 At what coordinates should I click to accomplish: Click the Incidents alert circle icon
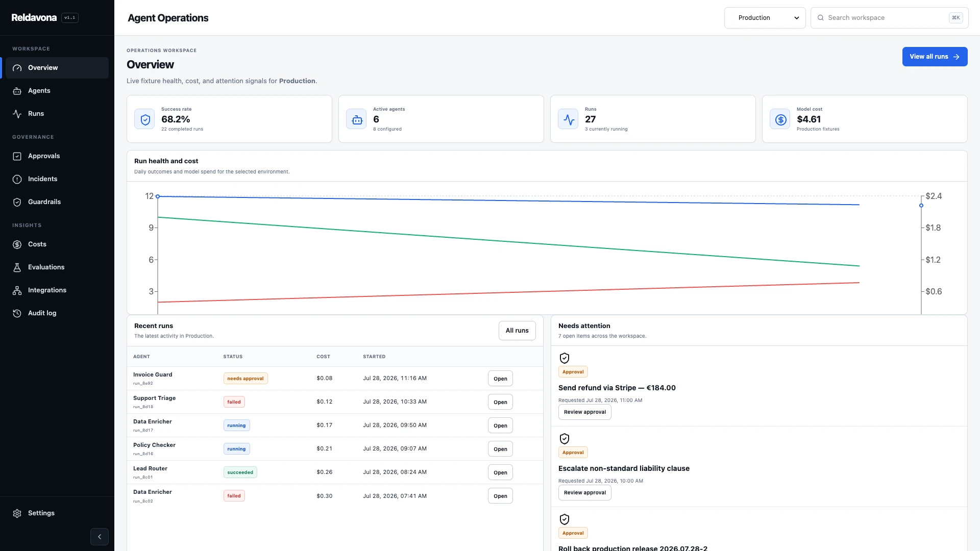(x=17, y=179)
